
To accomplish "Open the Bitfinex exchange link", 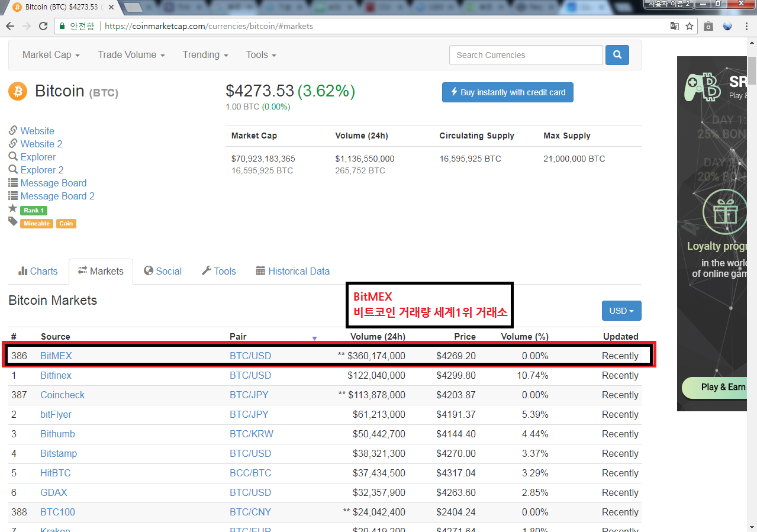I will (56, 375).
